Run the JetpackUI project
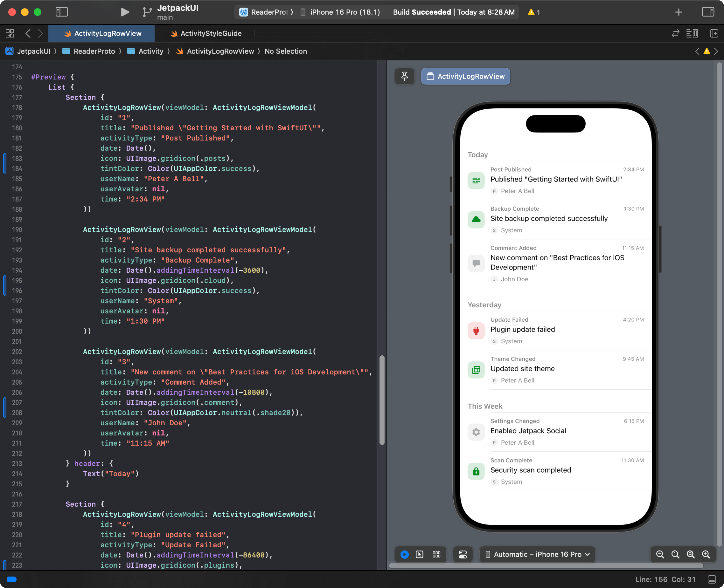The width and height of the screenshot is (724, 588). pyautogui.click(x=125, y=12)
